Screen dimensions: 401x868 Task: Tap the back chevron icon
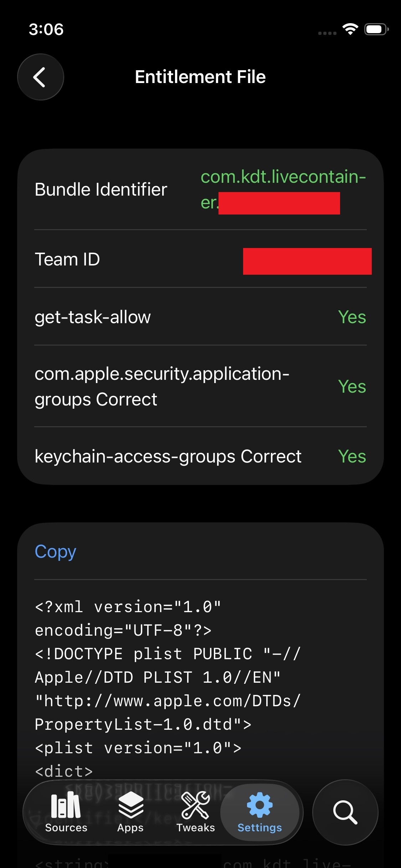click(x=40, y=77)
